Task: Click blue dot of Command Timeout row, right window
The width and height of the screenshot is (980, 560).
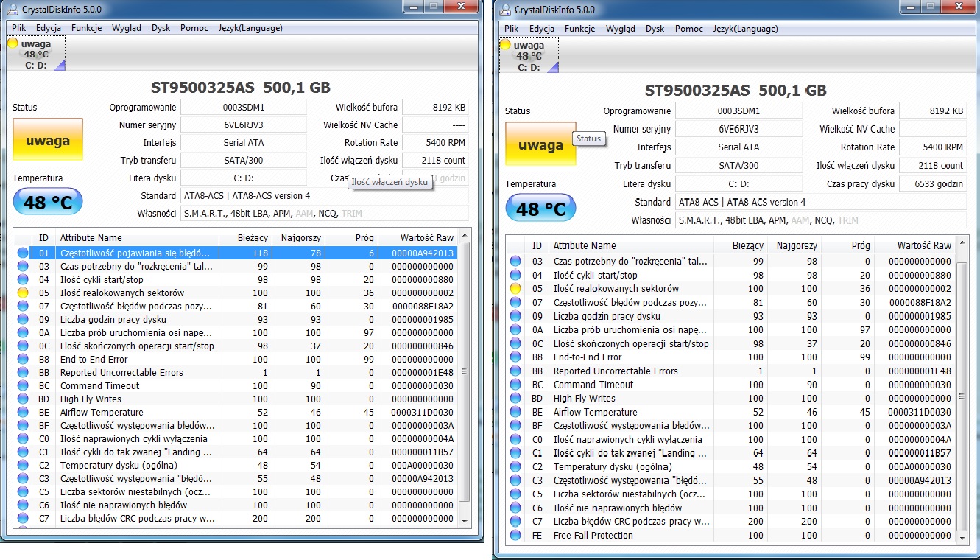Action: [x=515, y=385]
